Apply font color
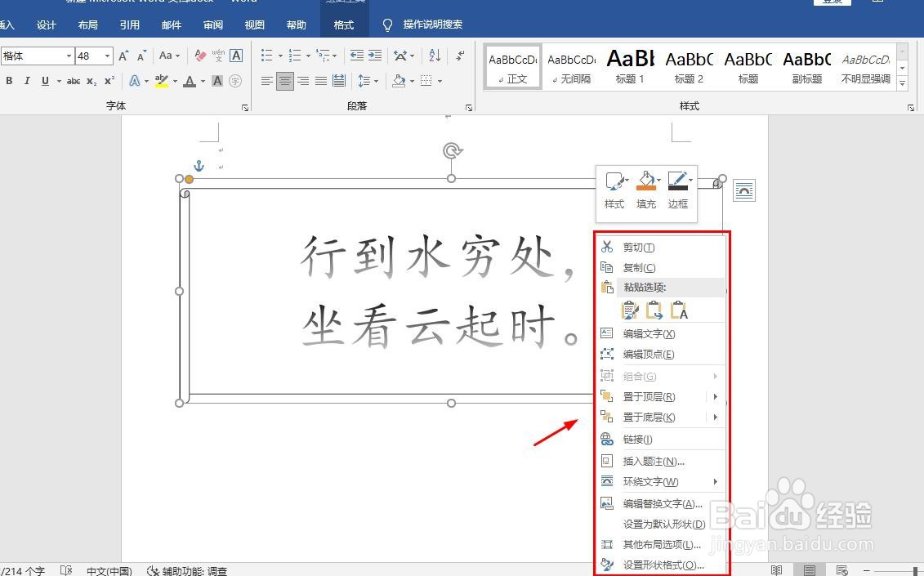Image resolution: width=924 pixels, height=576 pixels. click(190, 81)
